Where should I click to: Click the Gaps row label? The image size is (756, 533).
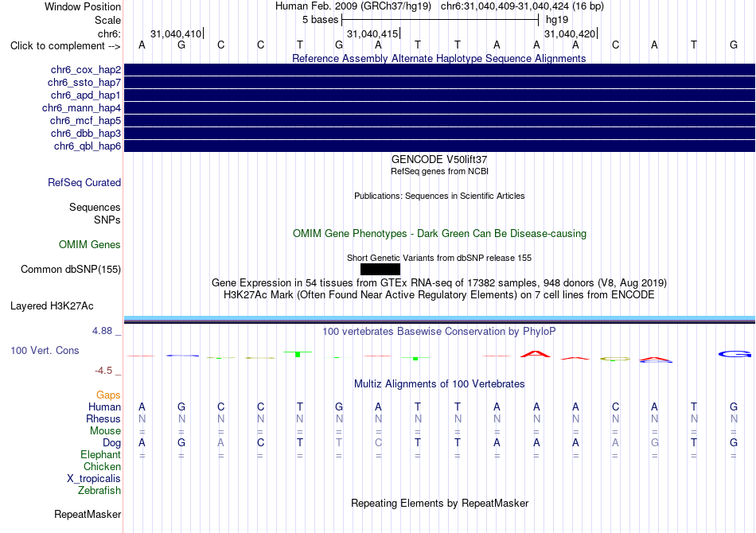pyautogui.click(x=108, y=395)
